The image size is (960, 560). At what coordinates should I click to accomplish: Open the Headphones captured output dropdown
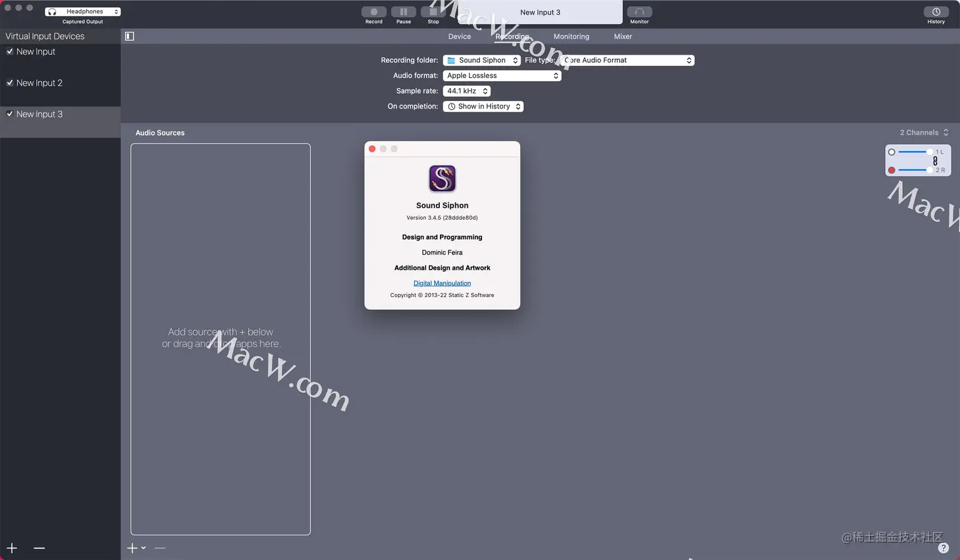pyautogui.click(x=83, y=11)
